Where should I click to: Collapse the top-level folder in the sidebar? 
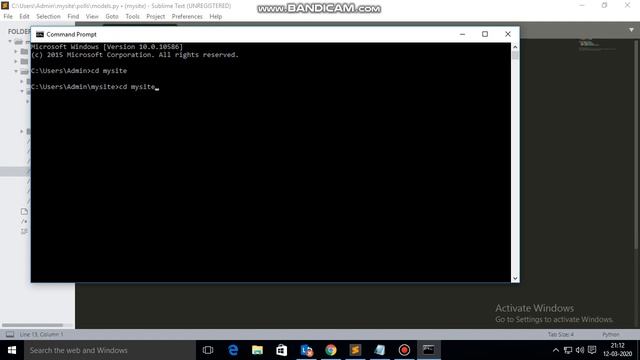[x=10, y=41]
